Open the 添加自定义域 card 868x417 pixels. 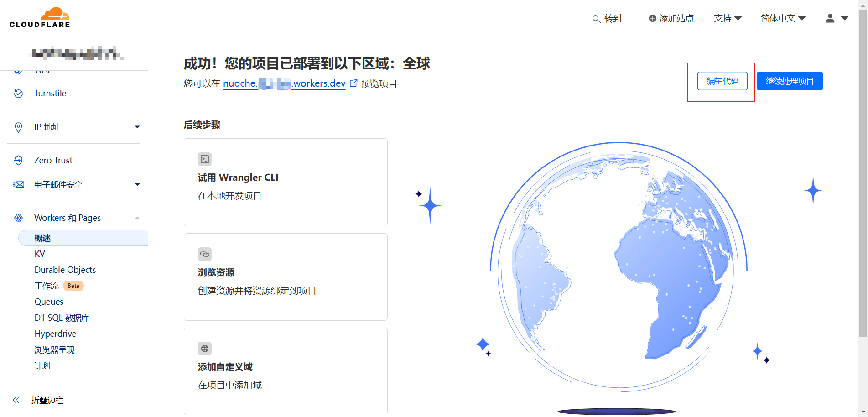286,371
